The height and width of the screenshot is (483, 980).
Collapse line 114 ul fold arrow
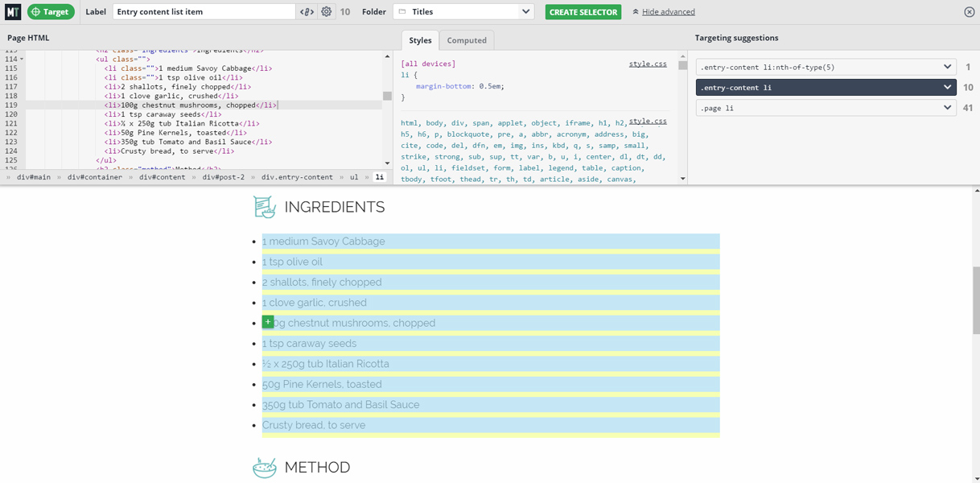coord(22,60)
